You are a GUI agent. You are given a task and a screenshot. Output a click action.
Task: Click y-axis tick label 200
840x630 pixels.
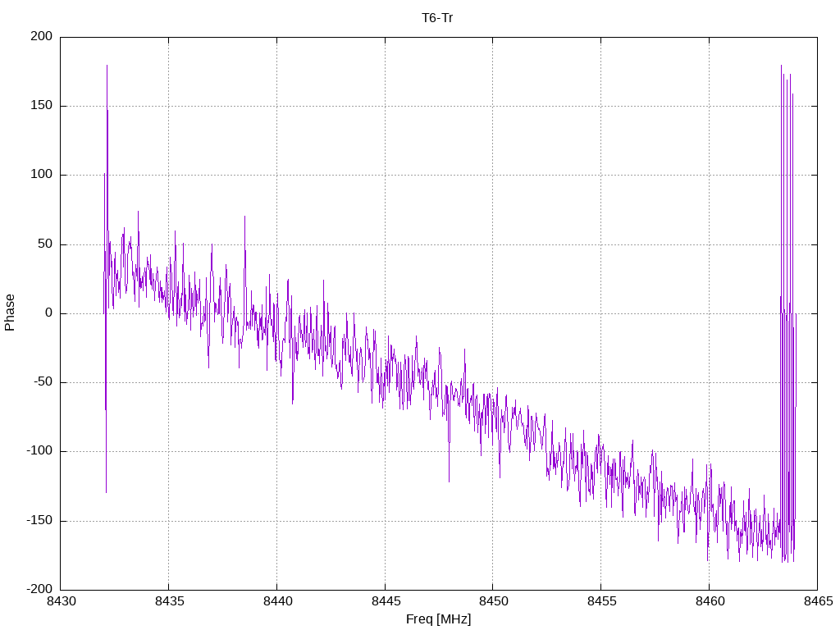coord(42,36)
